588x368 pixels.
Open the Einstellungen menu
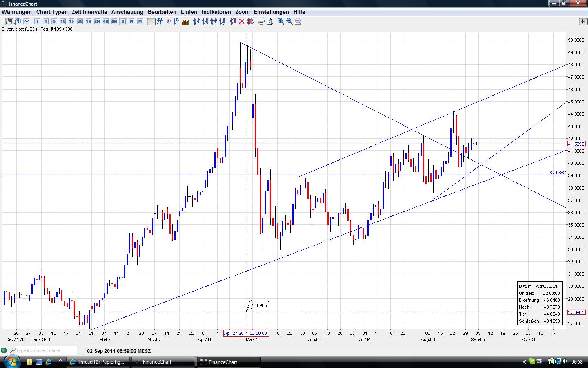coord(272,12)
